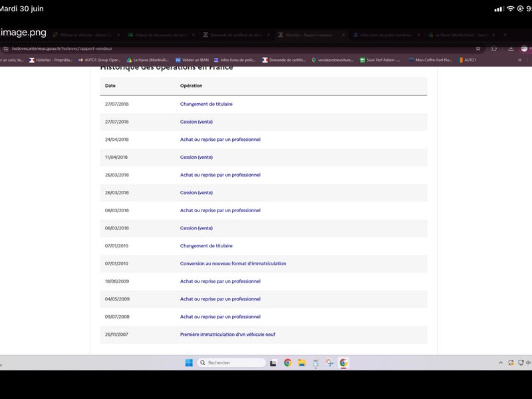
Task: Open the Task View icon in taskbar
Action: click(273, 363)
